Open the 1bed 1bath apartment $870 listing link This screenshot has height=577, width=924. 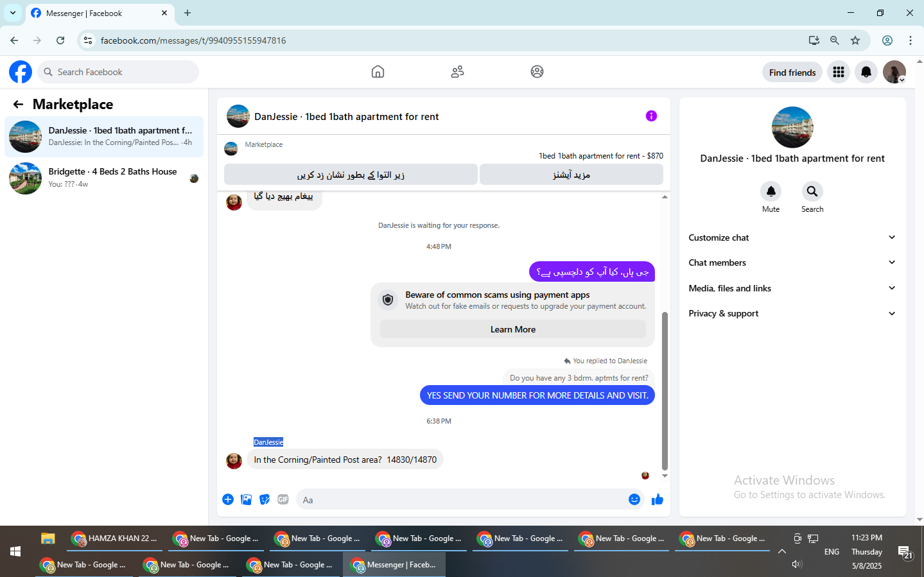point(601,156)
